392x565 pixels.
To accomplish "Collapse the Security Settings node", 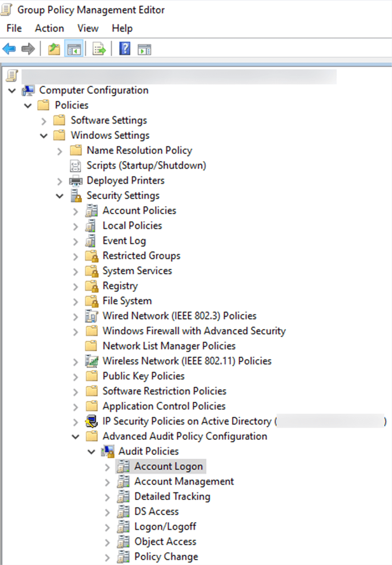I will (59, 196).
